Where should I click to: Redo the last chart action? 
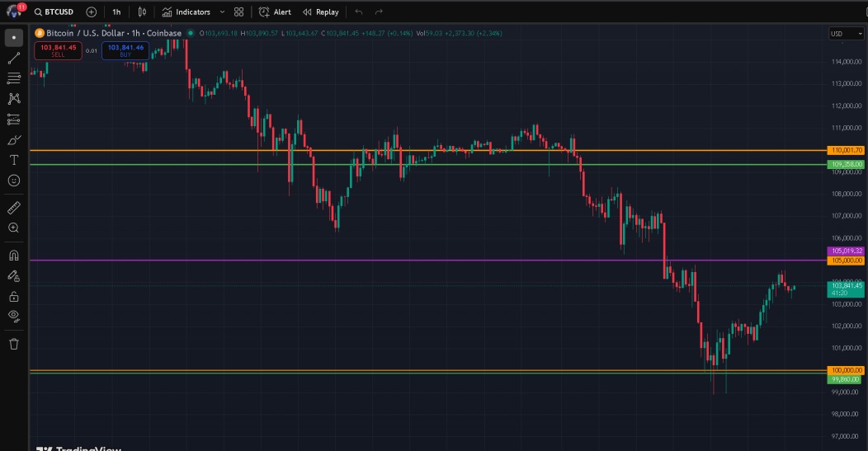pyautogui.click(x=379, y=12)
